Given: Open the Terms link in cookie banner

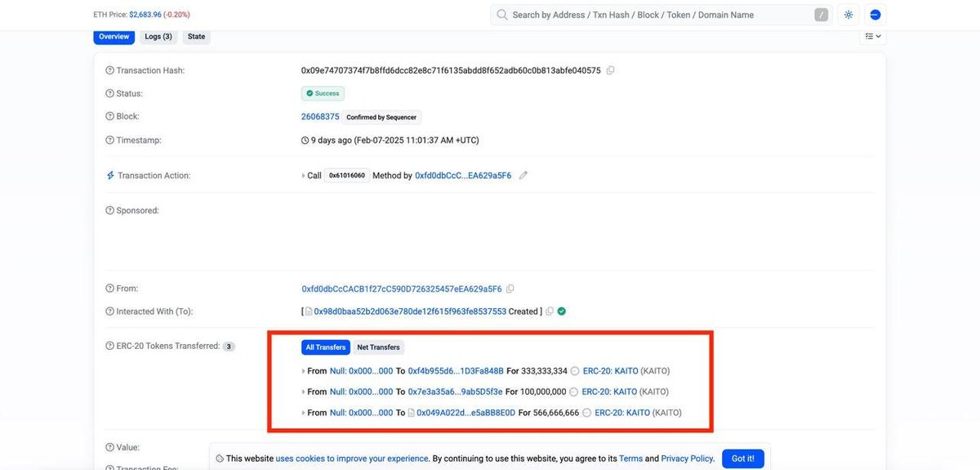Looking at the screenshot, I should pyautogui.click(x=630, y=459).
